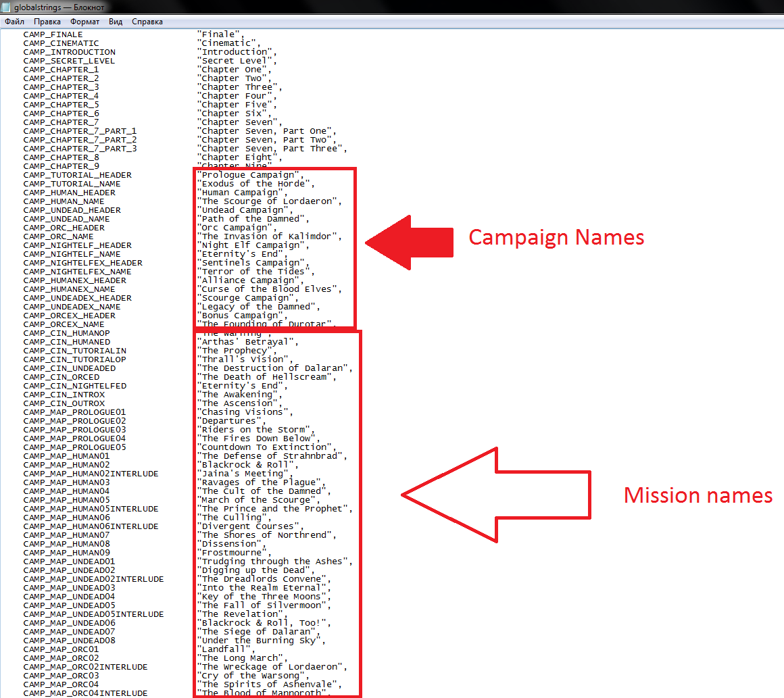
Task: Open the Вид menu
Action: [116, 22]
